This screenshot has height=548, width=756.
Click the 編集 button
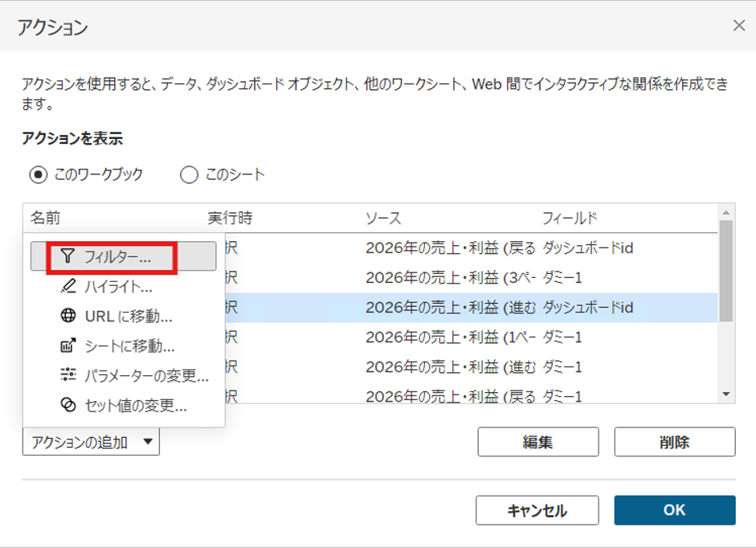(538, 442)
